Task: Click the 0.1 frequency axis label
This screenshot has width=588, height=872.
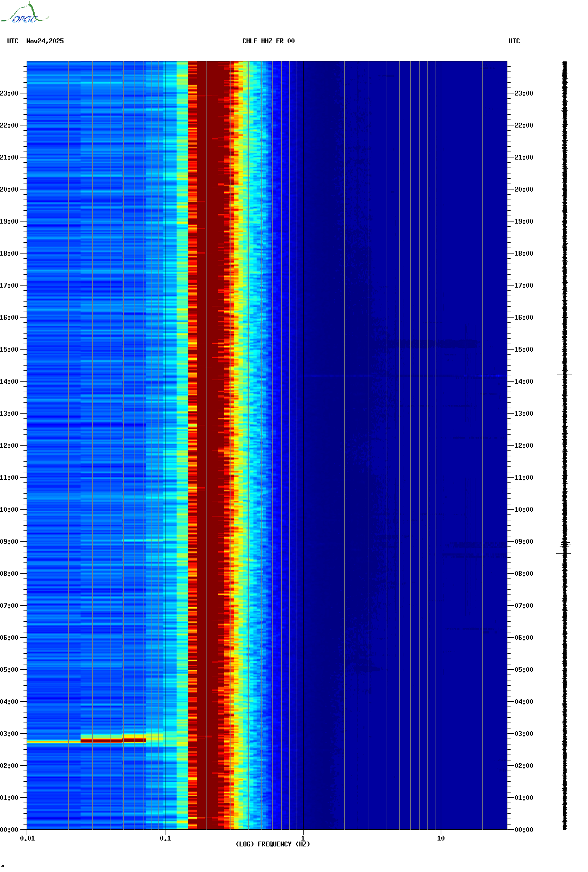Action: [x=165, y=838]
